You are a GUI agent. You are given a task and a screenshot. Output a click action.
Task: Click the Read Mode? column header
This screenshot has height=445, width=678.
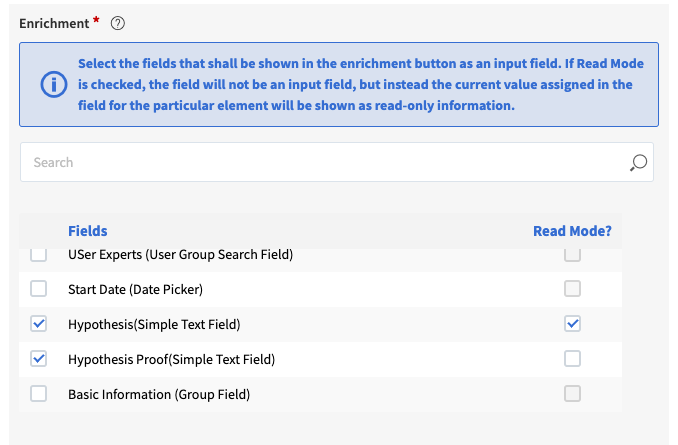pyautogui.click(x=572, y=231)
